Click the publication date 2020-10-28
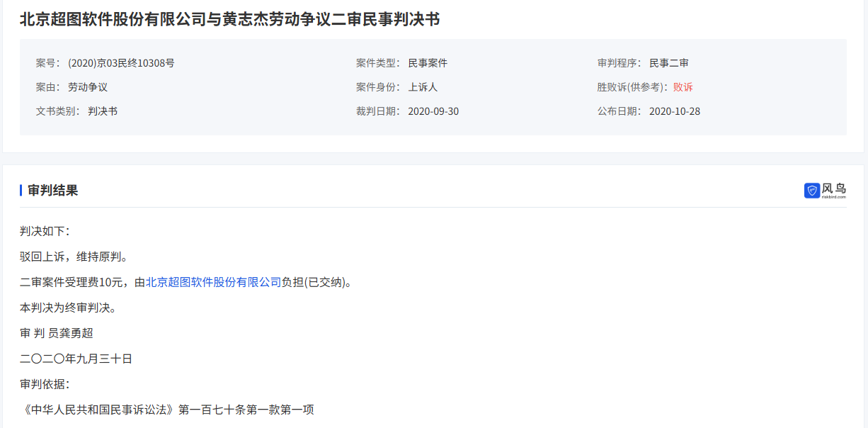The image size is (868, 428). 675,111
